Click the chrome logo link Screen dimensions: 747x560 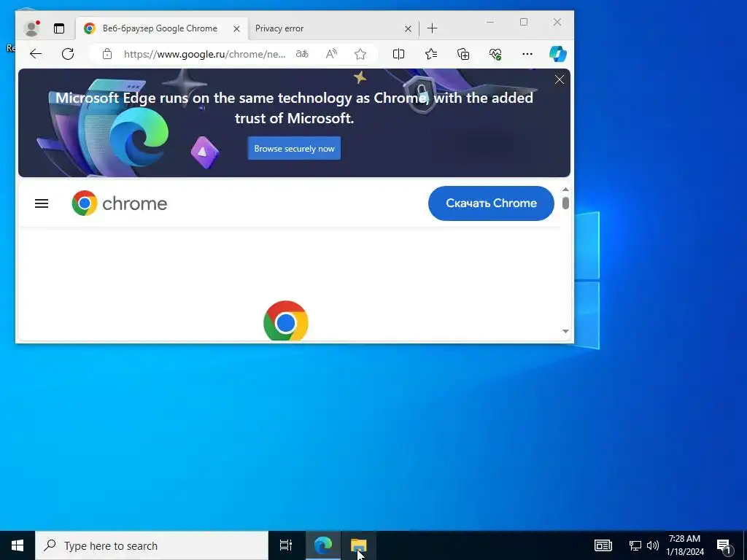(120, 203)
